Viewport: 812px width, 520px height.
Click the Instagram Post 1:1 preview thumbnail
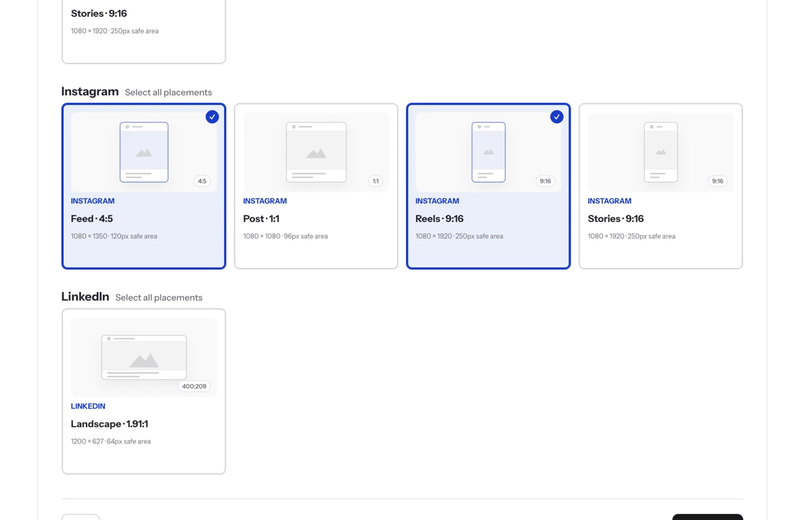coord(316,152)
